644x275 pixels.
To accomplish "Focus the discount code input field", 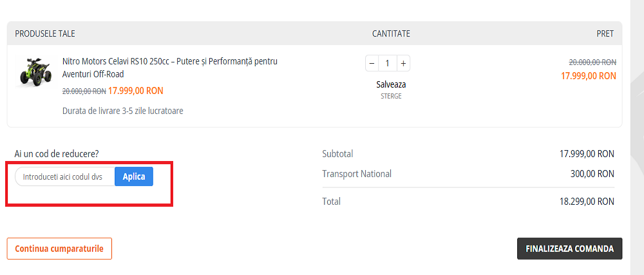I will pos(65,176).
